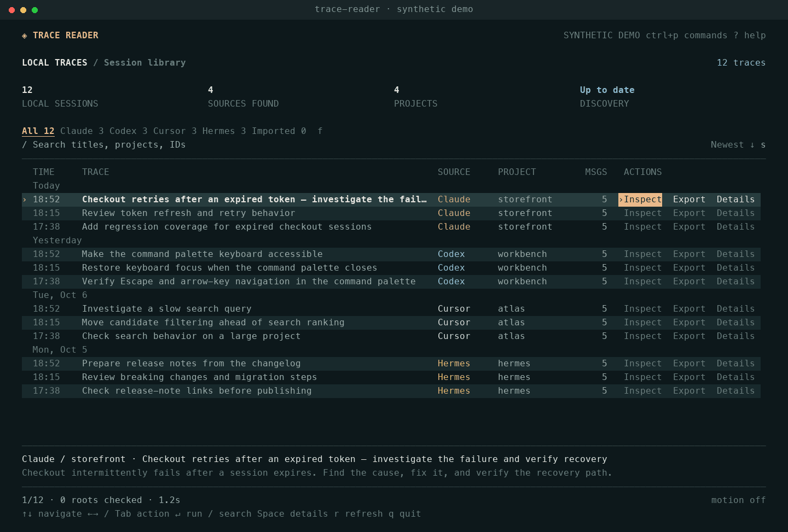Open the Newest sort order control
Image resolution: width=788 pixels, height=532 pixels.
[738, 145]
